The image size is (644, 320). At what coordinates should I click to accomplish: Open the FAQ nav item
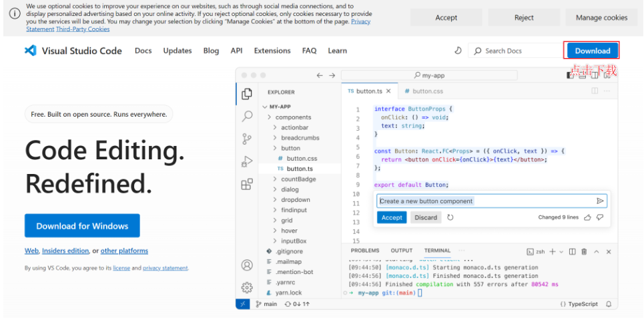click(x=309, y=51)
